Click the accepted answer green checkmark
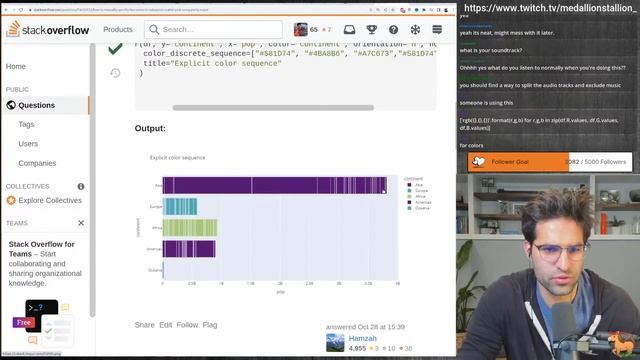 coord(116,49)
